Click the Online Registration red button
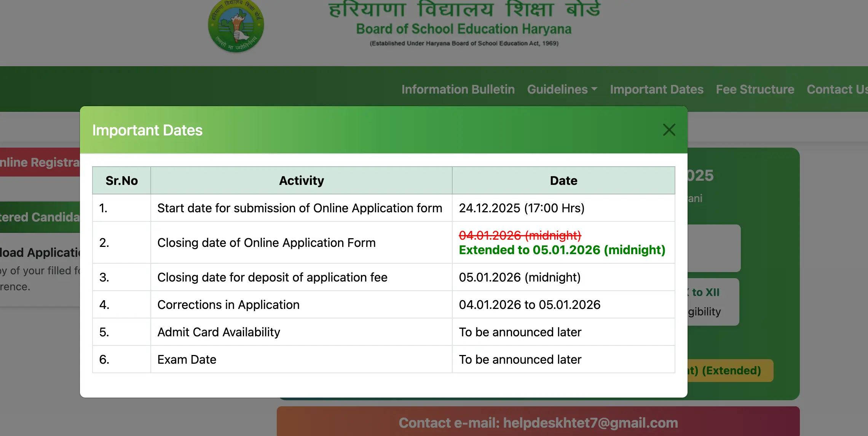The image size is (868, 436). point(40,162)
